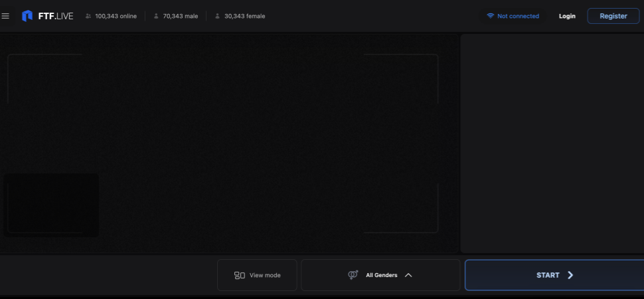Viewport: 644px width, 299px height.
Task: Click the FTF.LIVE site name
Action: click(56, 16)
